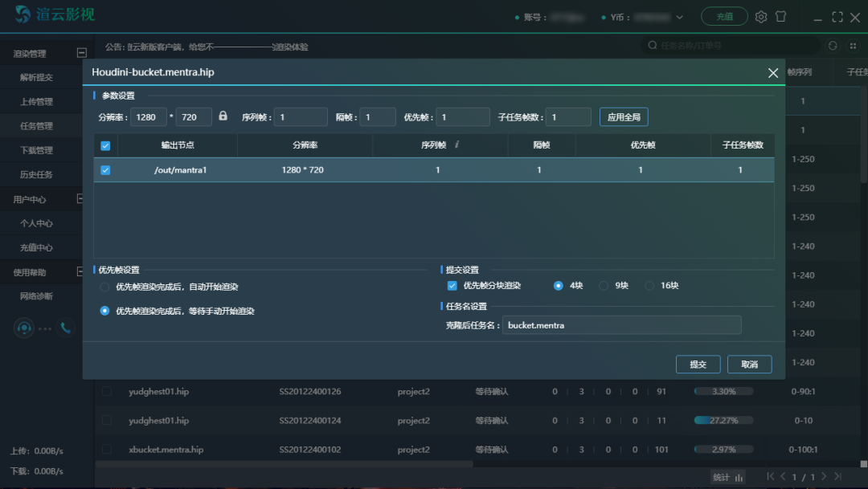Click the phone contact icon in sidebar
This screenshot has width=868, height=489.
coord(65,328)
